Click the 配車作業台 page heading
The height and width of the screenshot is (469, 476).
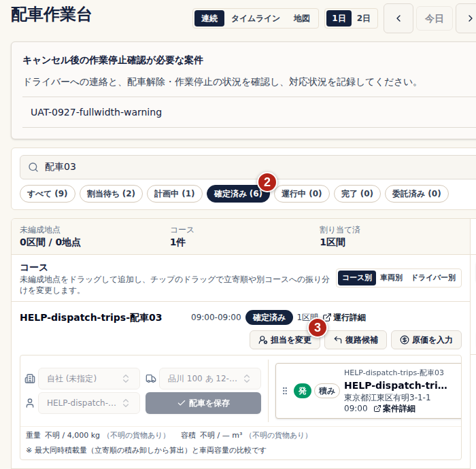51,14
